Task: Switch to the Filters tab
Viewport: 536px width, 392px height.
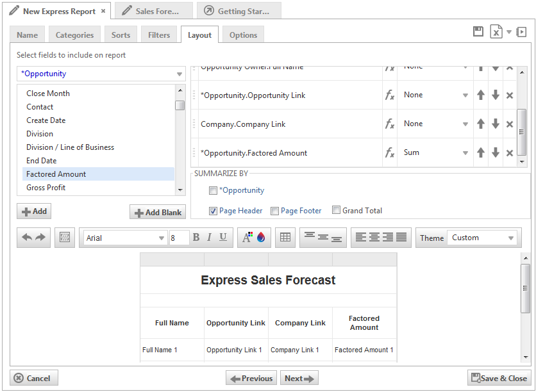Action: pyautogui.click(x=159, y=35)
